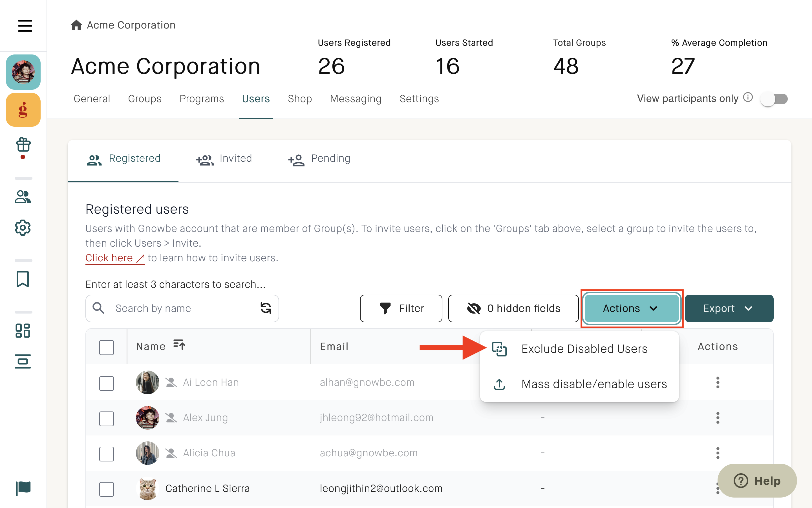The image size is (812, 508).
Task: Click Ai Leen Han's avatar
Action: [x=147, y=382]
